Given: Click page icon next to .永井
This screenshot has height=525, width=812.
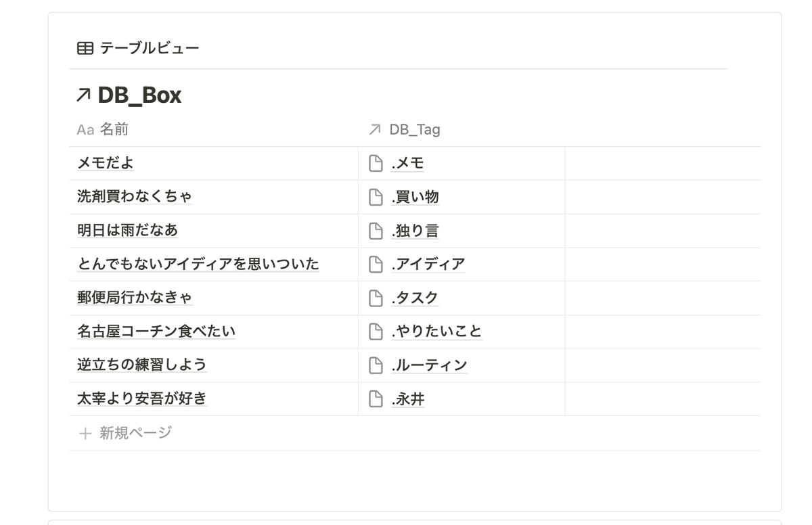Looking at the screenshot, I should (376, 399).
